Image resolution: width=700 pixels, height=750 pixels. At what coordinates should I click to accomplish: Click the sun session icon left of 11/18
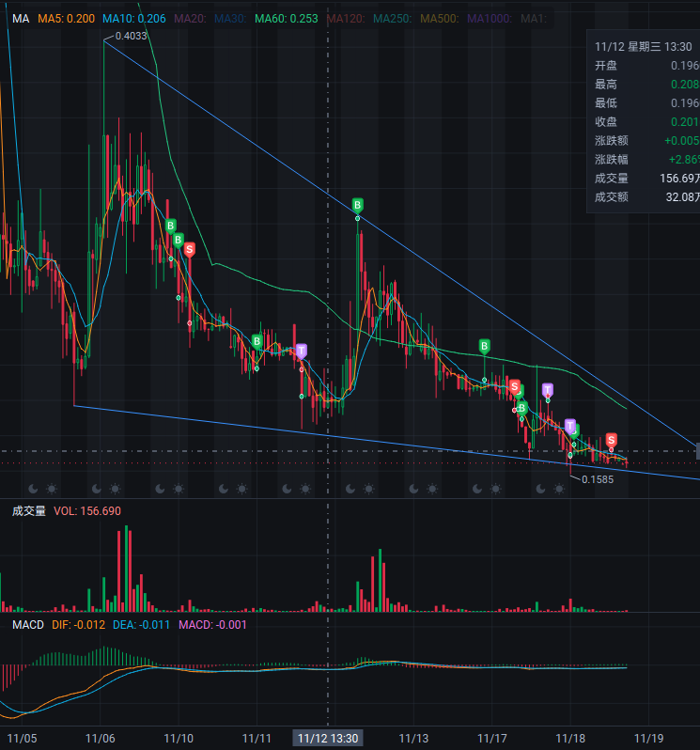click(558, 489)
